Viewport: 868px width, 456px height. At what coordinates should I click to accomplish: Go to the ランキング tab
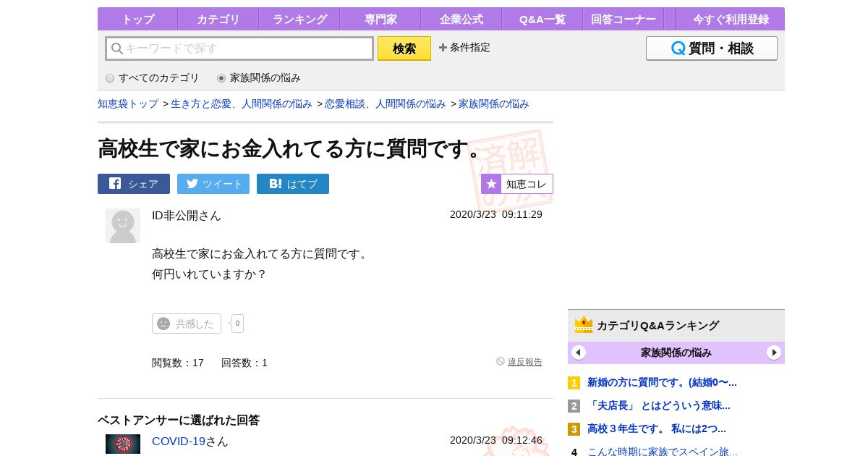pos(299,20)
